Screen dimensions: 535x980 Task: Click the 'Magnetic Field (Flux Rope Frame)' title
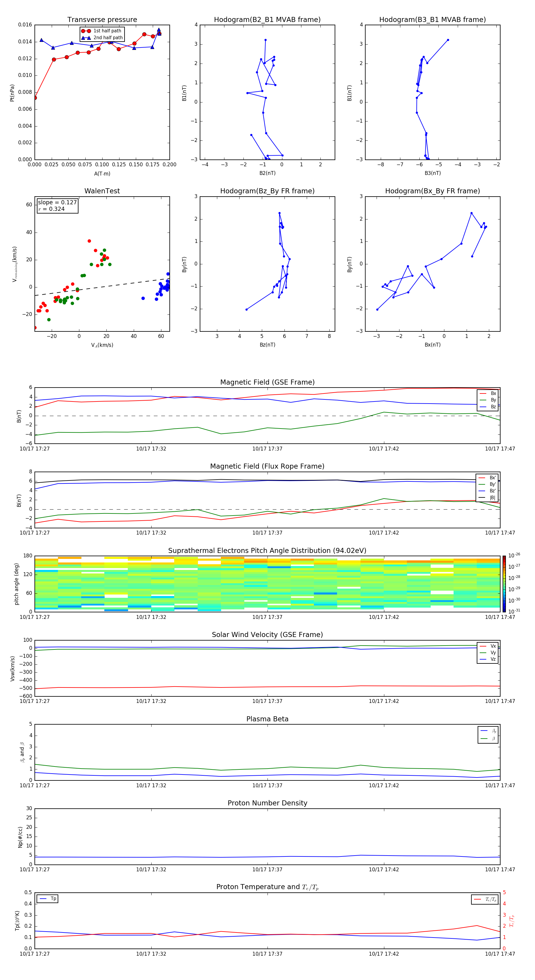(267, 467)
